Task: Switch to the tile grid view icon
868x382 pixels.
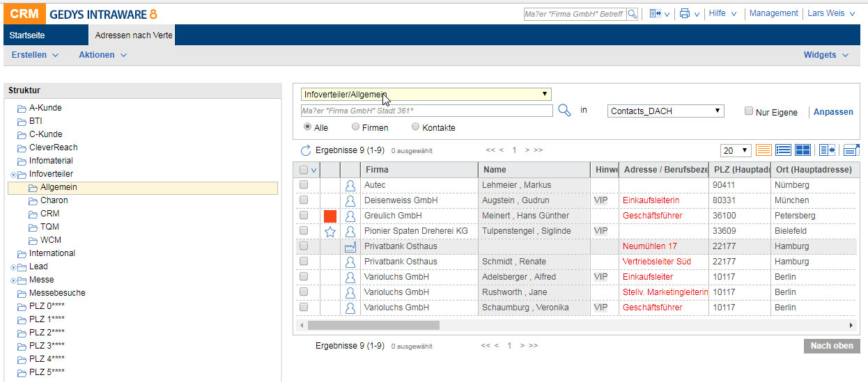Action: (x=803, y=150)
